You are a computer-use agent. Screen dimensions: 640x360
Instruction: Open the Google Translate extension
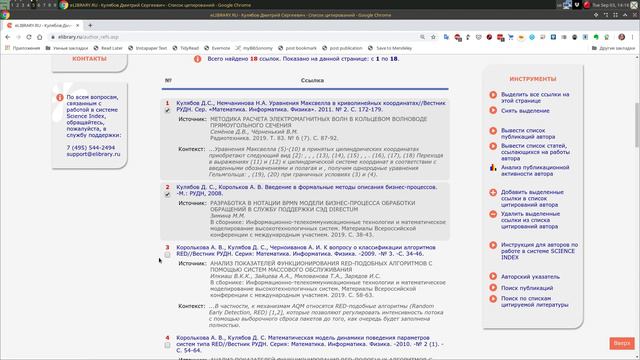point(447,37)
